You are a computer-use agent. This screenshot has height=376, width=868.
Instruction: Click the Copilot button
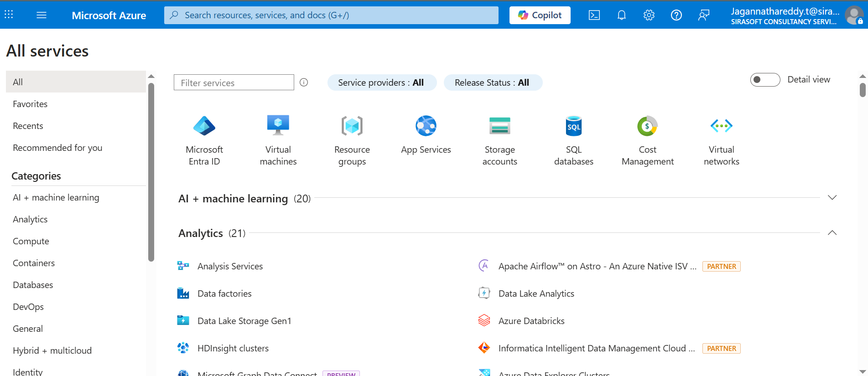[x=540, y=15]
